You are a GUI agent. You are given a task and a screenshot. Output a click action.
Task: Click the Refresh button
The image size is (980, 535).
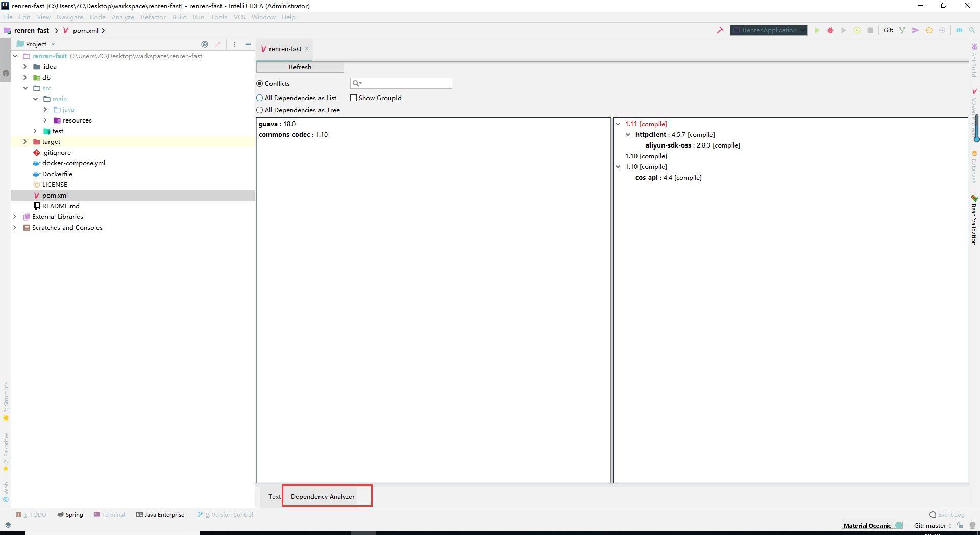(300, 67)
